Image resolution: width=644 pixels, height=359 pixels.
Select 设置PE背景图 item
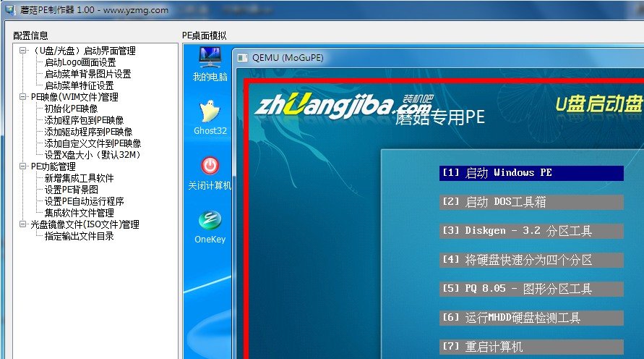point(72,190)
